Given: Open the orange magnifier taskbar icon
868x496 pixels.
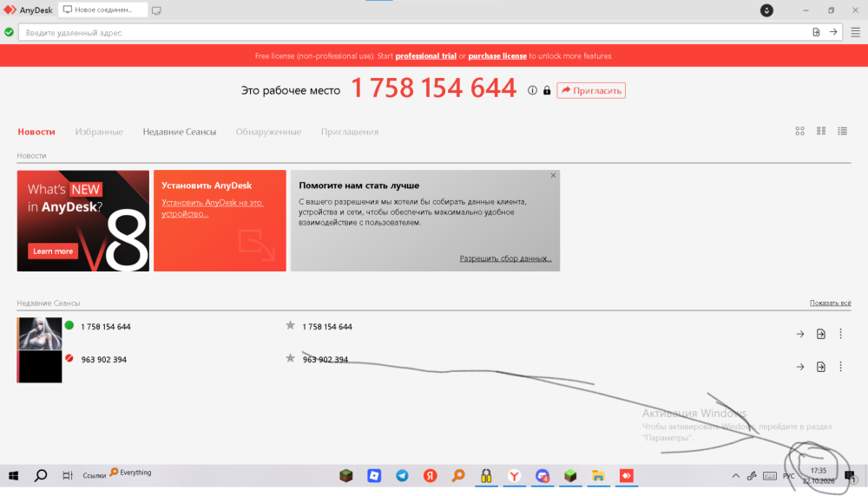Looking at the screenshot, I should pos(458,475).
